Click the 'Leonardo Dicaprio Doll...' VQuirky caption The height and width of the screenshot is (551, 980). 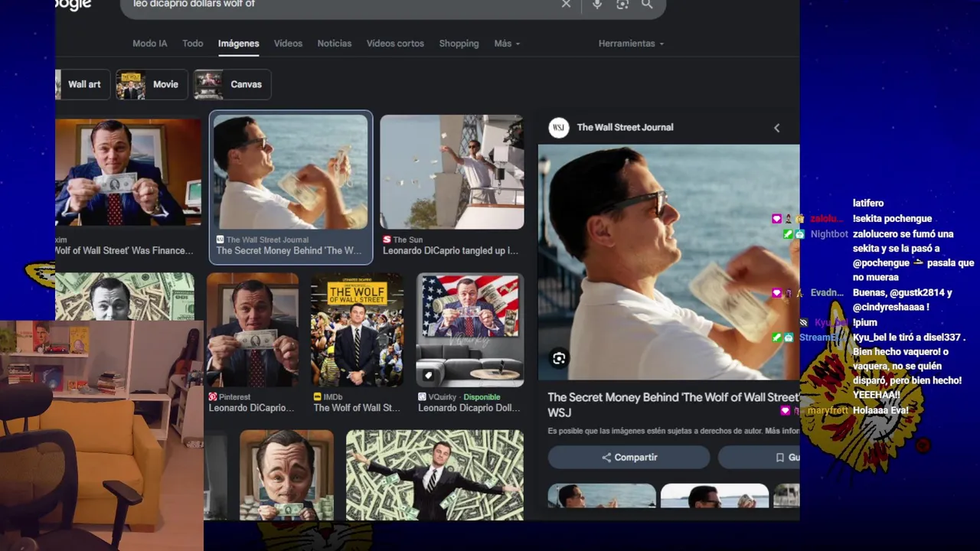(469, 408)
